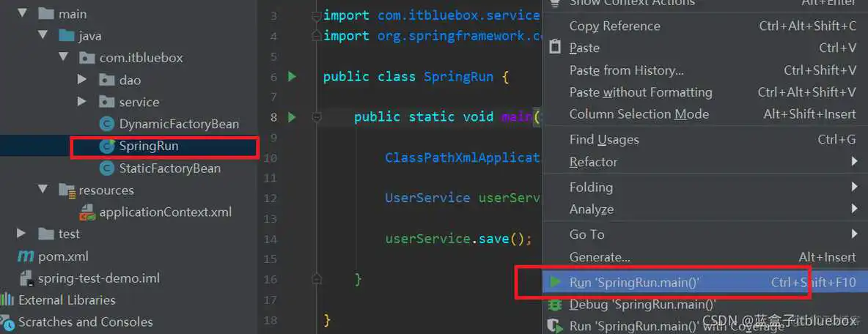Select StaticFactoryBean in the project tree

(169, 168)
